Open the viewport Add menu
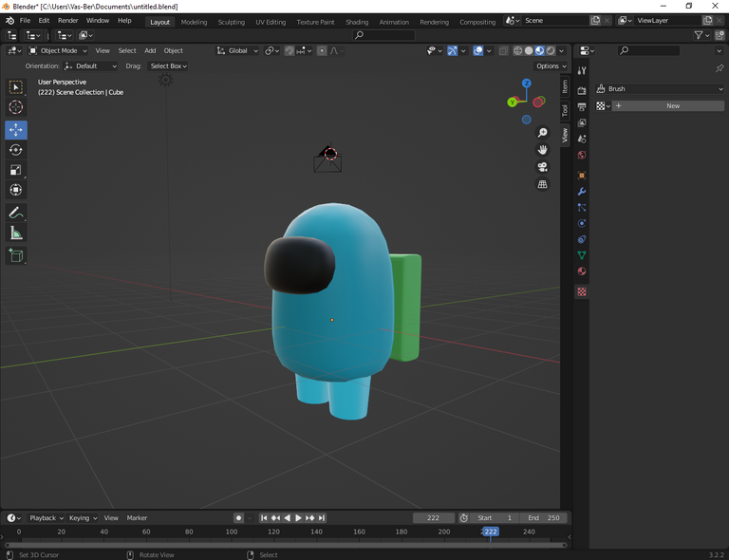729x560 pixels. click(150, 50)
